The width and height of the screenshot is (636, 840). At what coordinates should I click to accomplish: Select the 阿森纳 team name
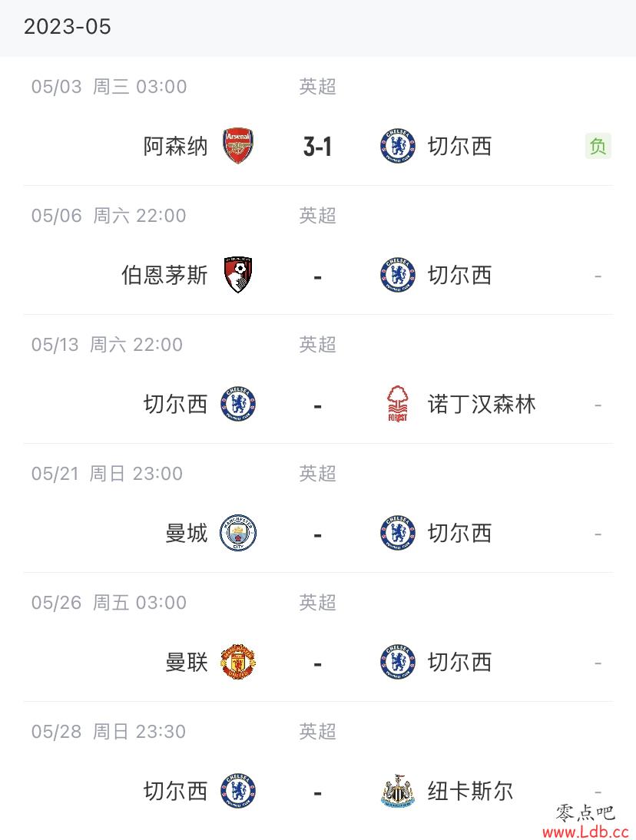[x=175, y=146]
